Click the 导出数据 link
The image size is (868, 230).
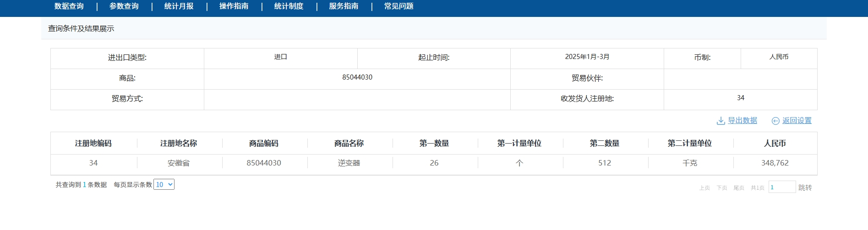click(742, 120)
